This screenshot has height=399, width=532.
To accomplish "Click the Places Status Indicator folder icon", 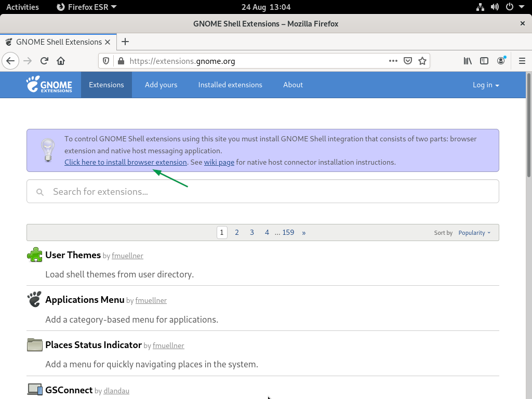I will pos(35,345).
